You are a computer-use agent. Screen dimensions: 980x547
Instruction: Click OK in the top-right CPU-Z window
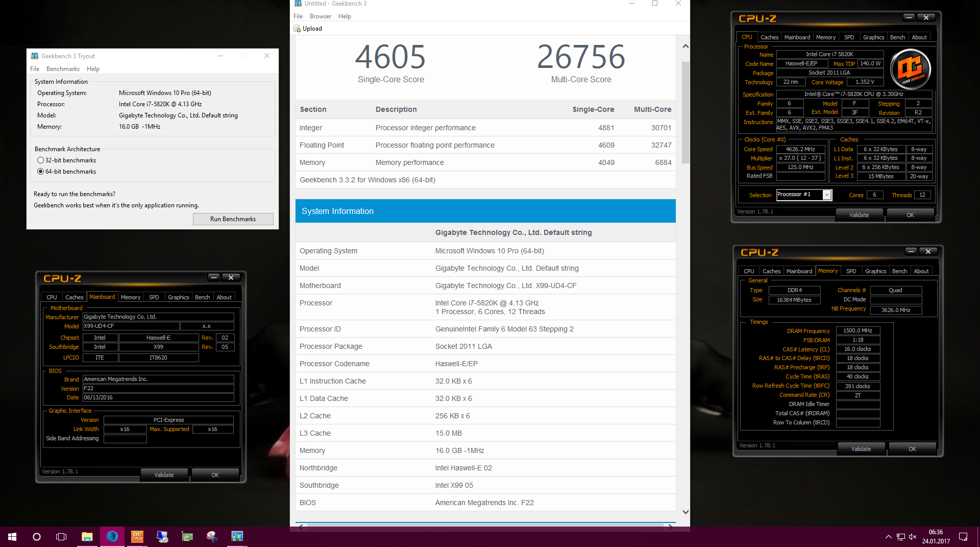pyautogui.click(x=910, y=215)
